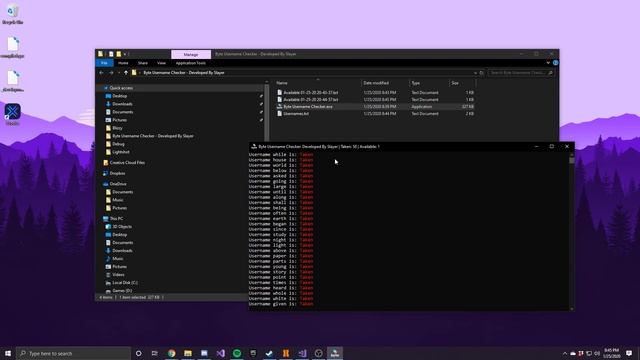Image resolution: width=640 pixels, height=360 pixels.
Task: Refresh the Explorer address bar
Action: (482, 73)
